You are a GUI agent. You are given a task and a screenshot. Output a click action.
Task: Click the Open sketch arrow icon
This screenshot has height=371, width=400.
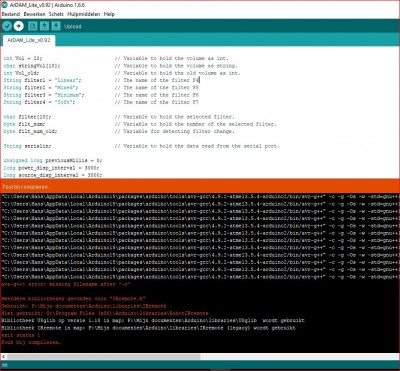pos(44,26)
